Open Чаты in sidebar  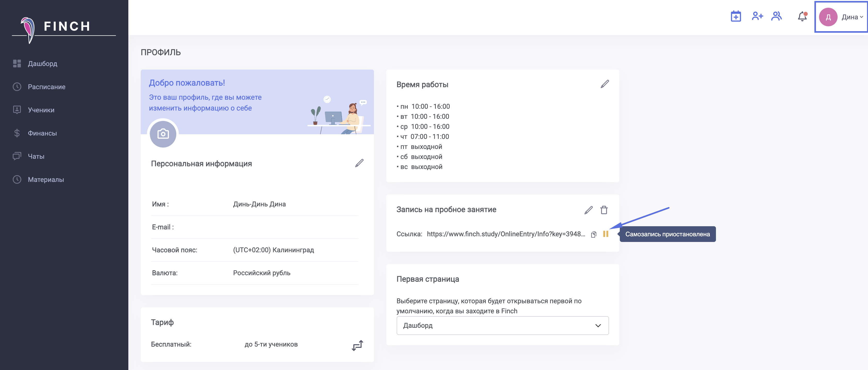click(36, 156)
